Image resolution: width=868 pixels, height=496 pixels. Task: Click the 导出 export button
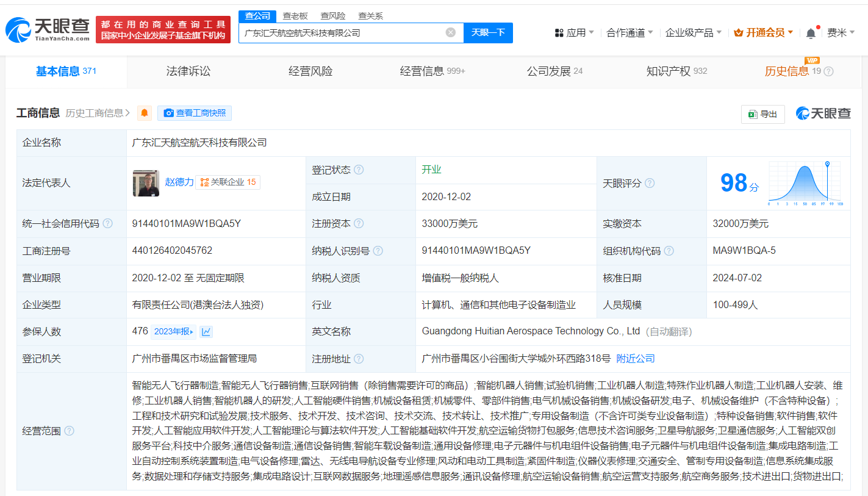[762, 114]
